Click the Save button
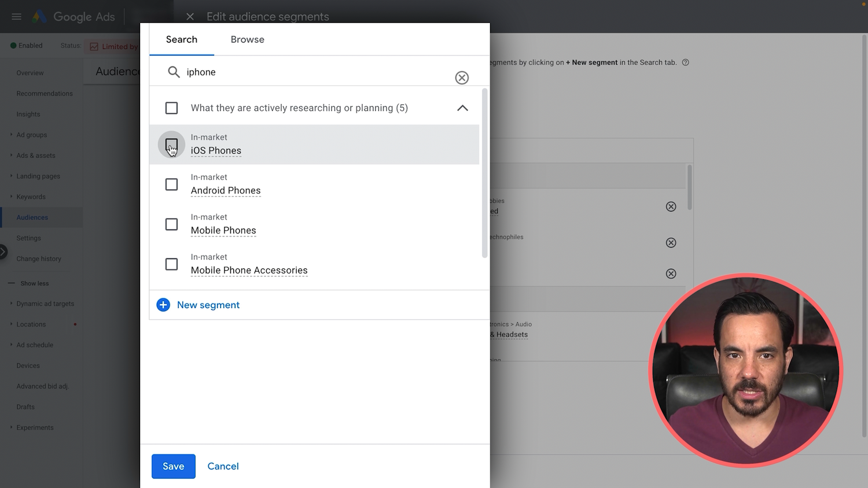The height and width of the screenshot is (488, 868). coord(173,466)
